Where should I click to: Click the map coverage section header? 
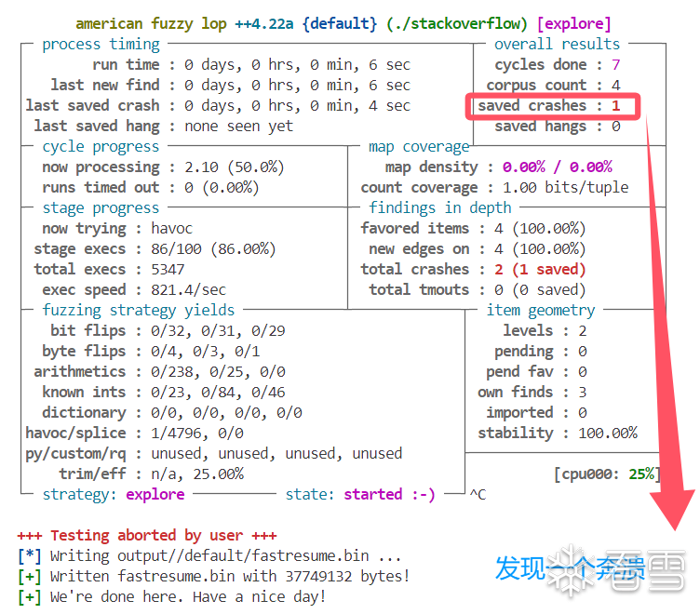(x=419, y=147)
